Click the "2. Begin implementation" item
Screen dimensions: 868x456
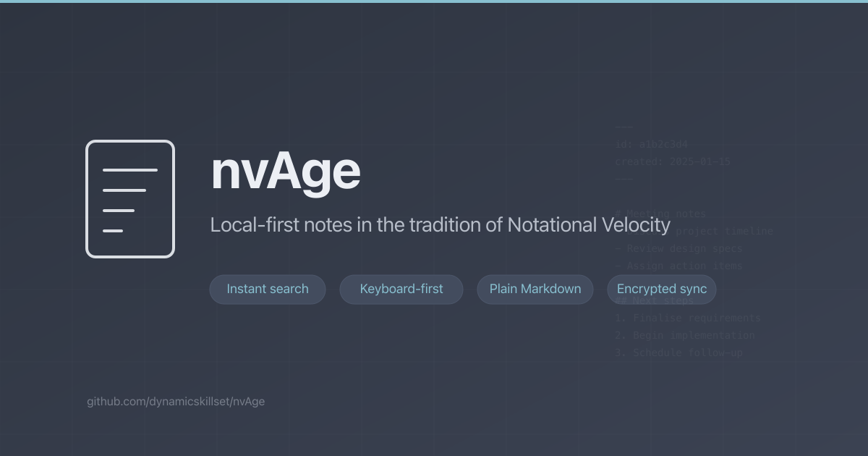tap(684, 336)
